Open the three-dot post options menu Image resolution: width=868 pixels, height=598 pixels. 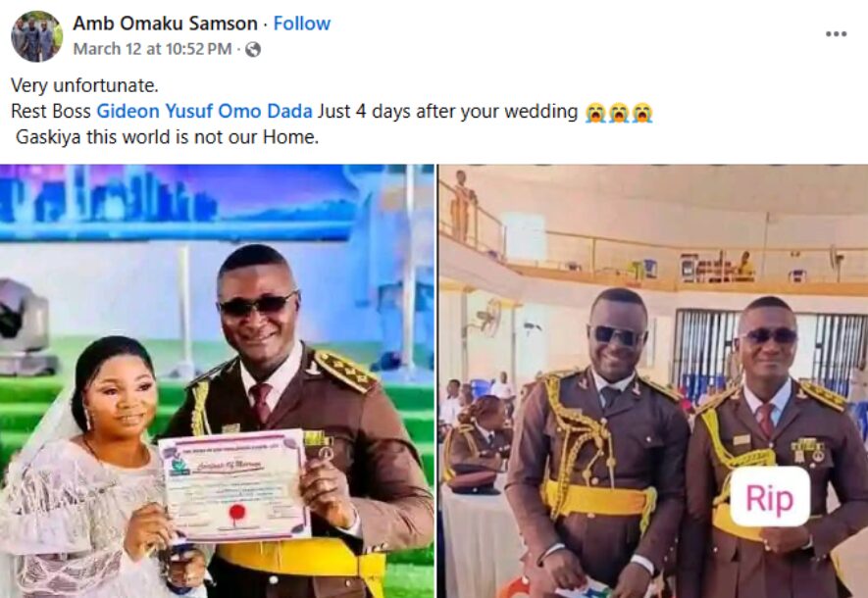836,33
